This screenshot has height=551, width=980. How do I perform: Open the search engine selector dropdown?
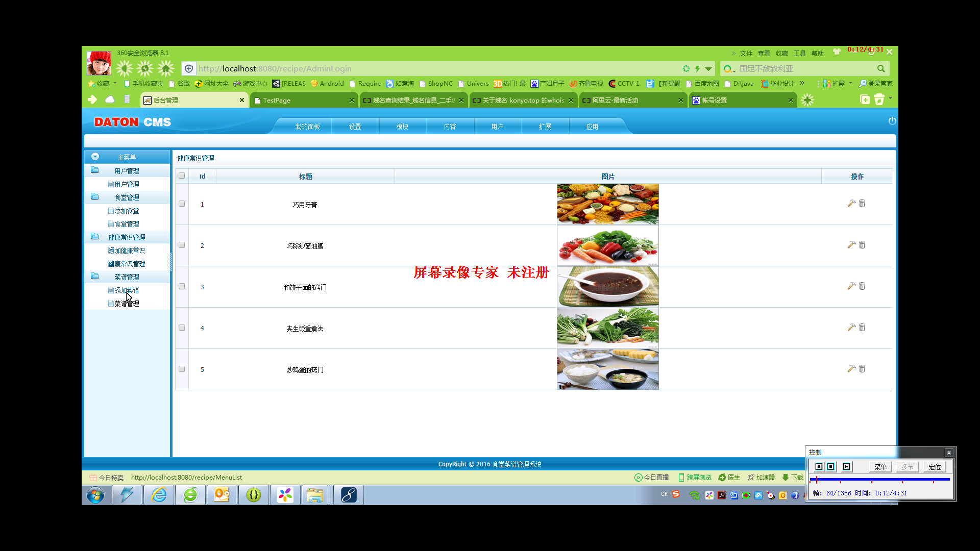[728, 68]
